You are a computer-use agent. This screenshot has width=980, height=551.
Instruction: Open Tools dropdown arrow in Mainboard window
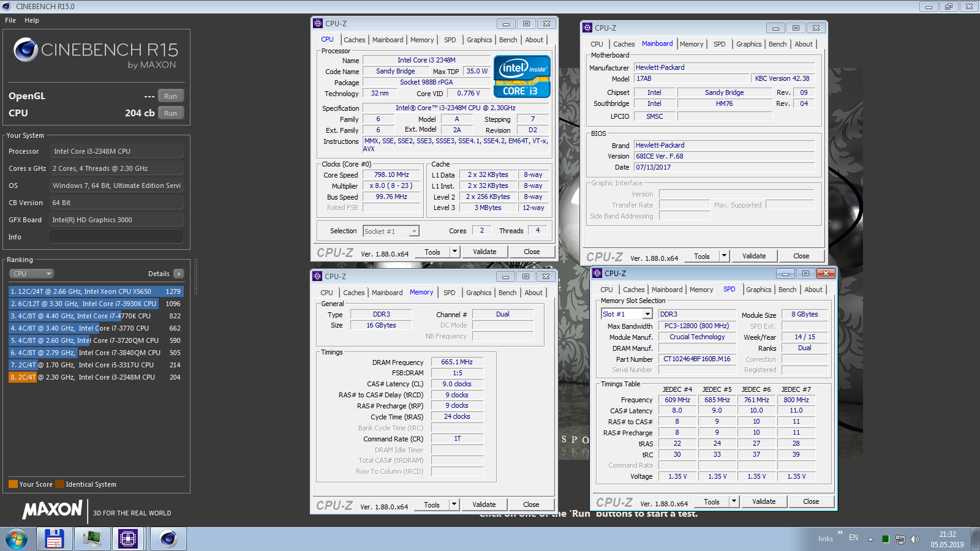724,256
